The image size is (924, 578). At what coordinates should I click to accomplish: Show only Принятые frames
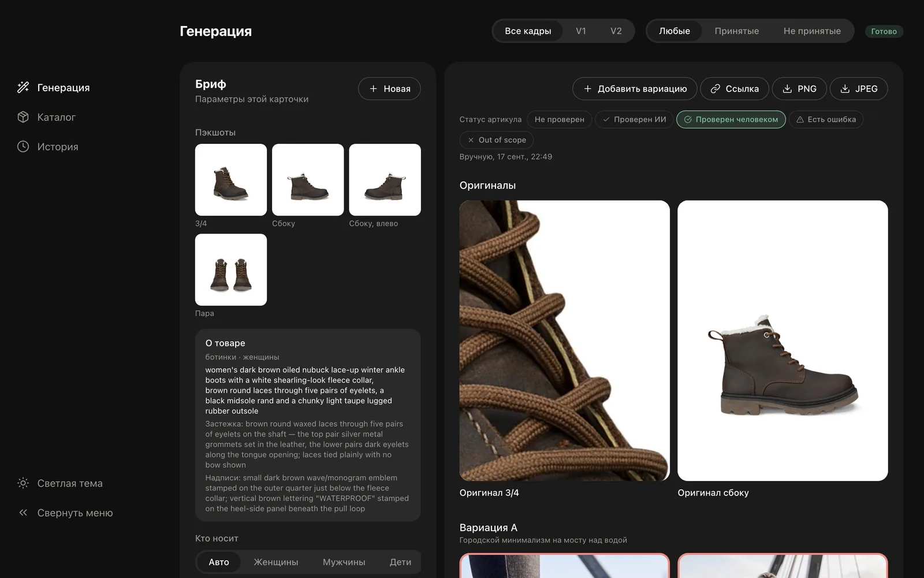[737, 31]
